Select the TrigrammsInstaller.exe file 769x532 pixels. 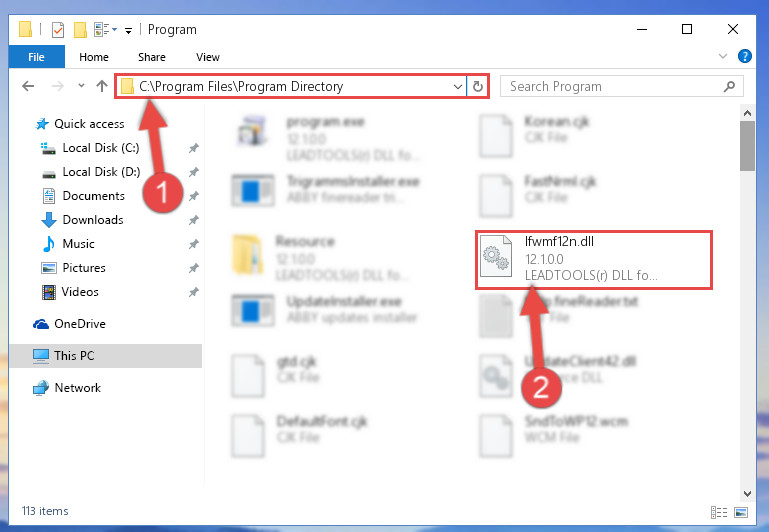[326, 190]
